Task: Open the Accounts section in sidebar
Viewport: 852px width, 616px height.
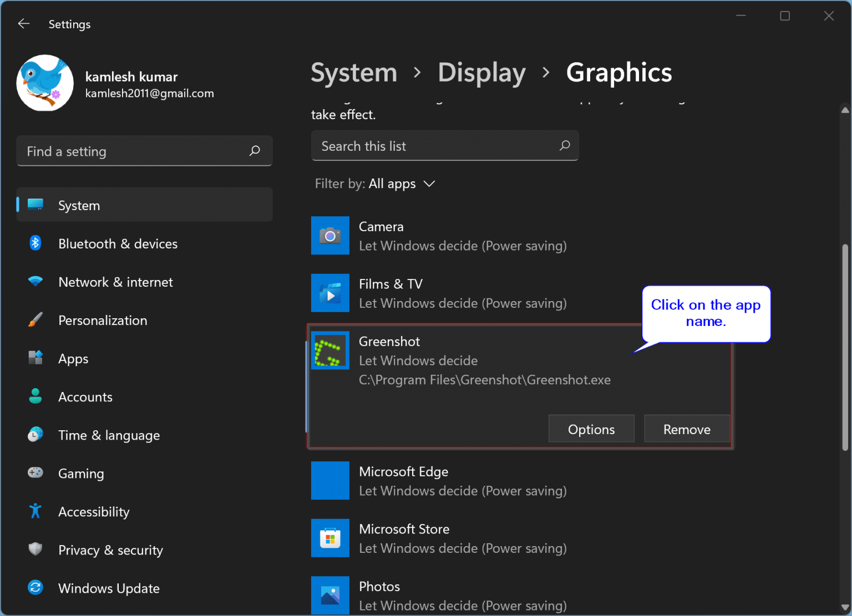Action: [x=85, y=396]
